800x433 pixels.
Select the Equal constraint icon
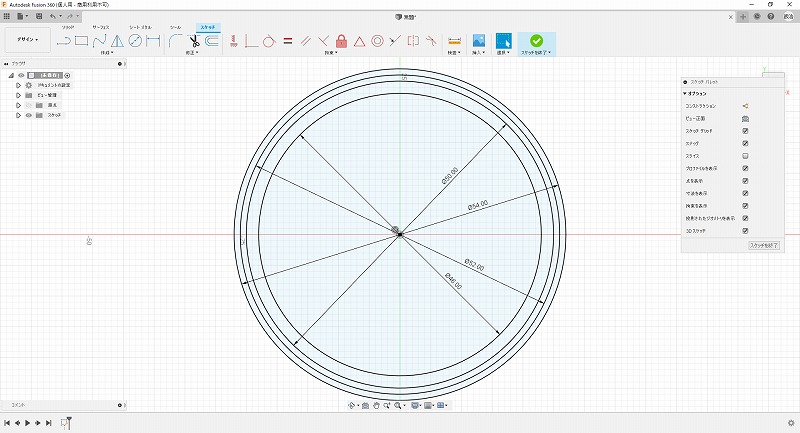pos(287,41)
